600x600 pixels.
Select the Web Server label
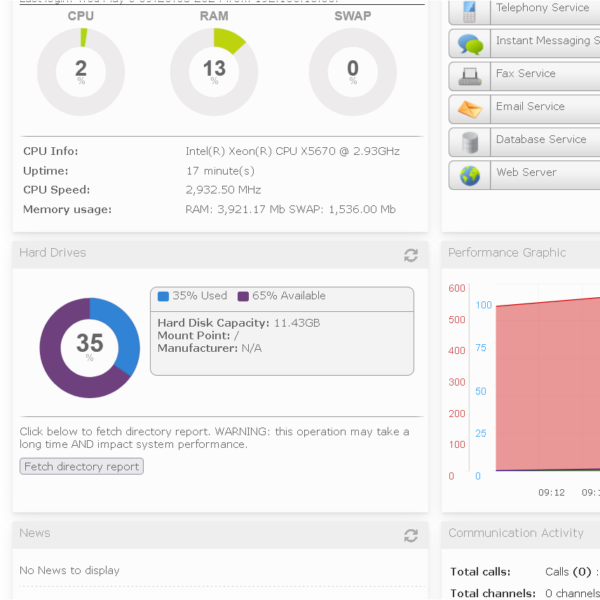click(x=526, y=172)
